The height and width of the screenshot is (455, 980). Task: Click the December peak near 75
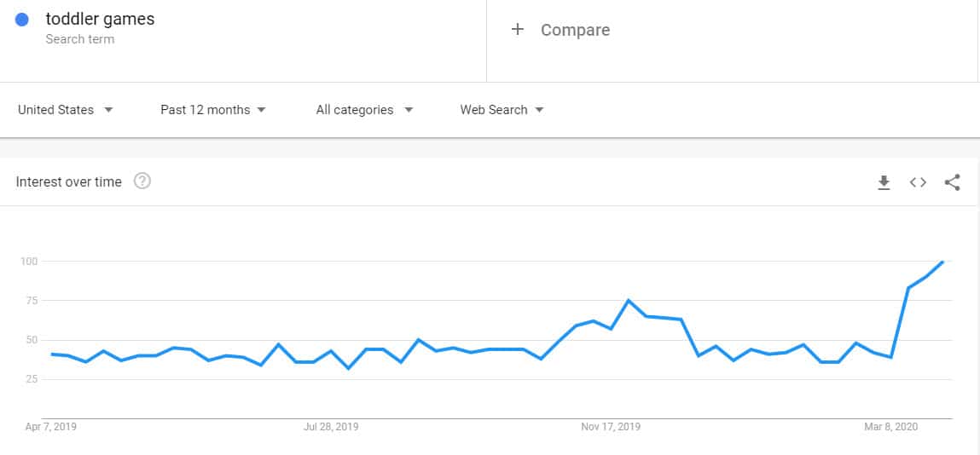coord(629,300)
